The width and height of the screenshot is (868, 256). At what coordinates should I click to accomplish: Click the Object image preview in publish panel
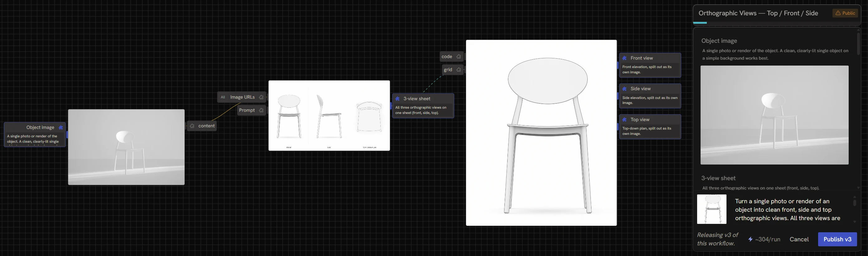774,115
